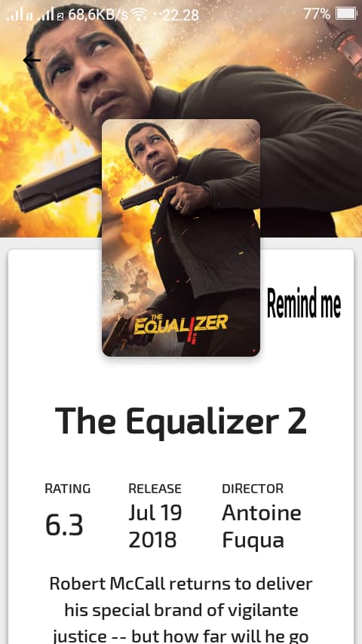Tap the DIRECTOR label
Viewport: 362px width, 644px height.
coord(253,489)
